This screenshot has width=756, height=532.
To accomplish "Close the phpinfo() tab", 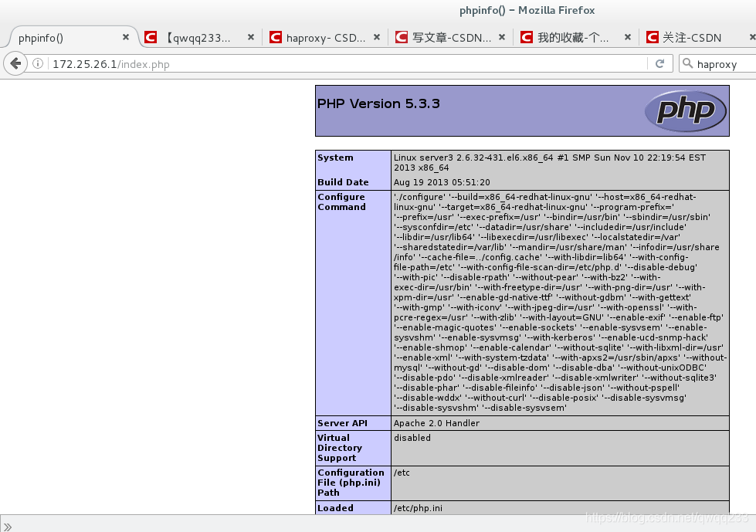I will (126, 37).
